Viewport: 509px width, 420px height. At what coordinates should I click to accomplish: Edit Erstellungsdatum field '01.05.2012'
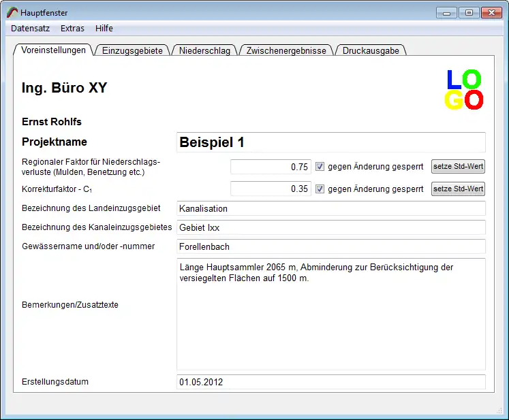coord(330,382)
